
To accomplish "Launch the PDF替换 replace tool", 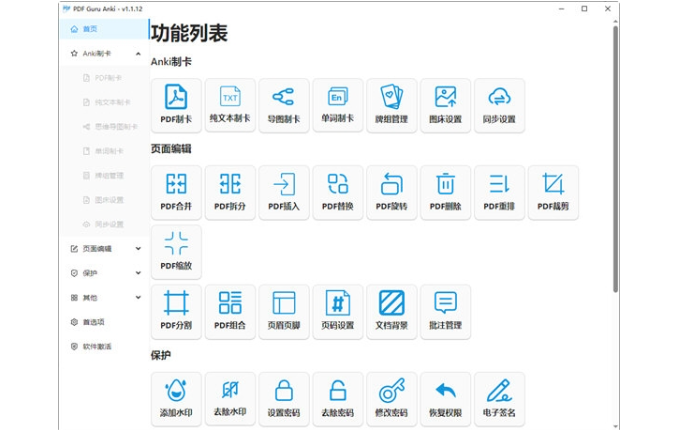I will tap(338, 192).
